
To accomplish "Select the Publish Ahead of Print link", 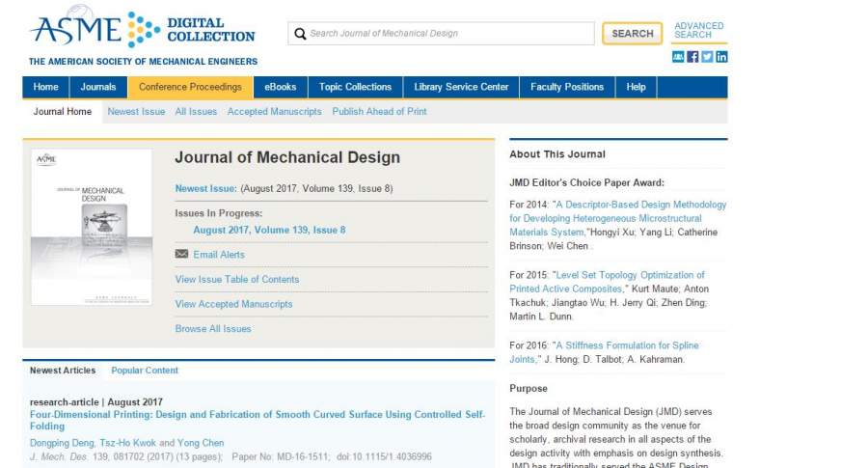I will pos(379,111).
